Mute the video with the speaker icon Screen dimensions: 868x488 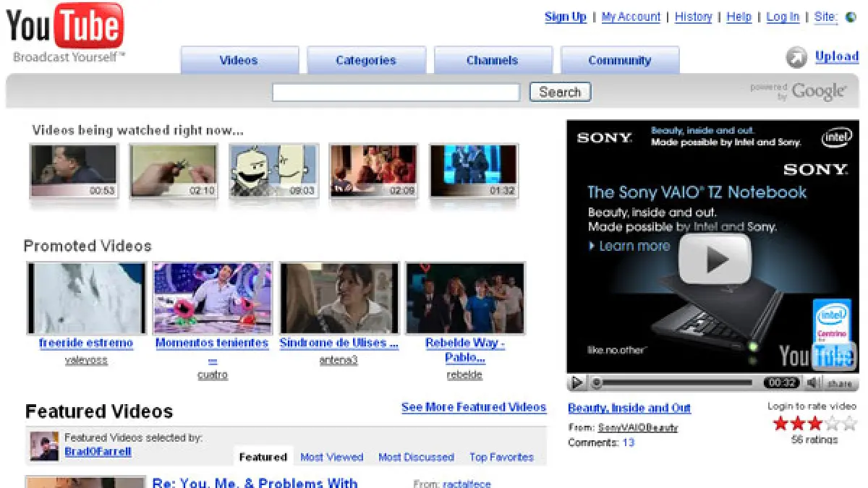813,382
